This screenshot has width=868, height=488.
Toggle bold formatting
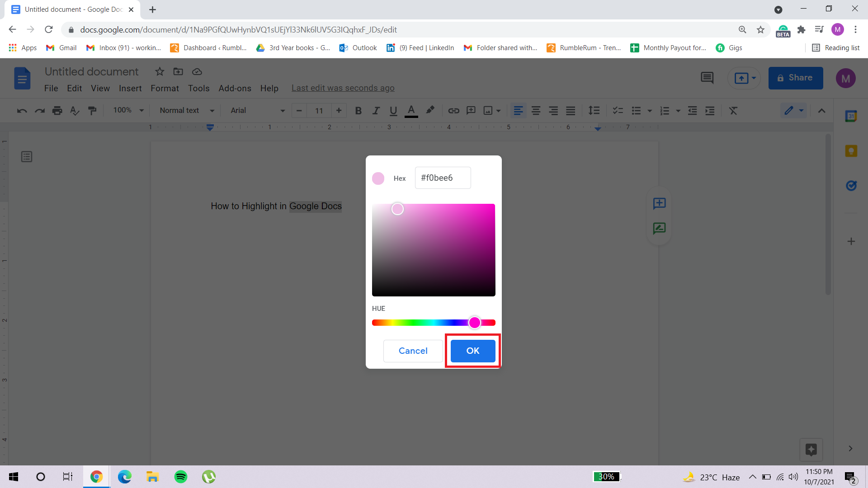pyautogui.click(x=359, y=111)
